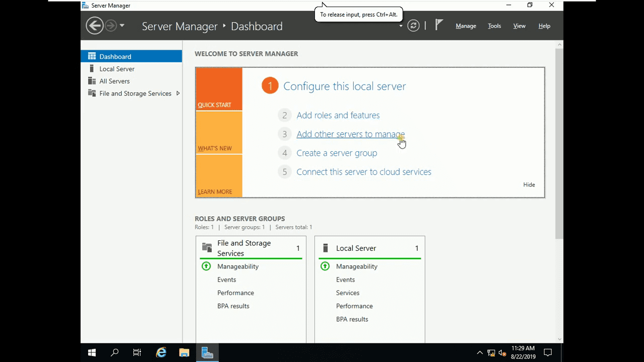Image resolution: width=644 pixels, height=362 pixels.
Task: Click the step 2 number circle
Action: click(x=284, y=115)
